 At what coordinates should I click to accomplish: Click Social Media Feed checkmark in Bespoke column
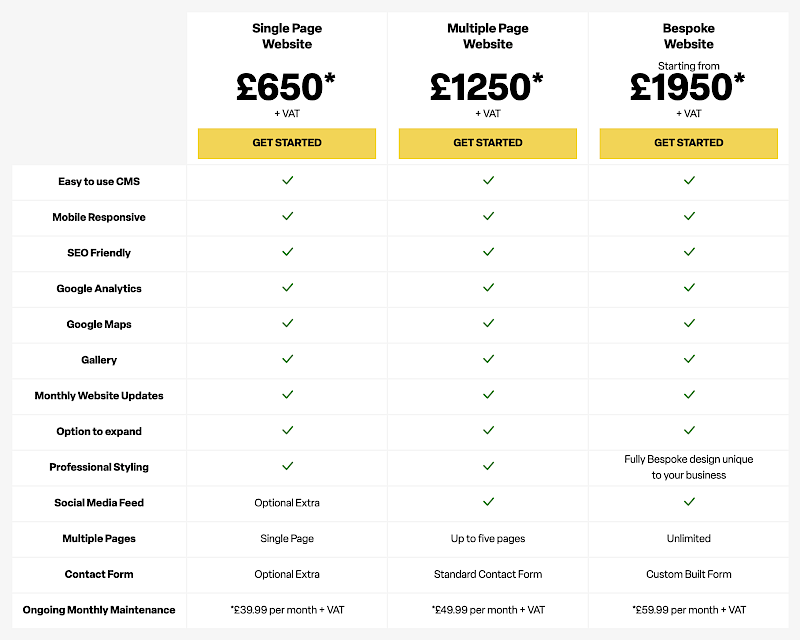click(689, 502)
